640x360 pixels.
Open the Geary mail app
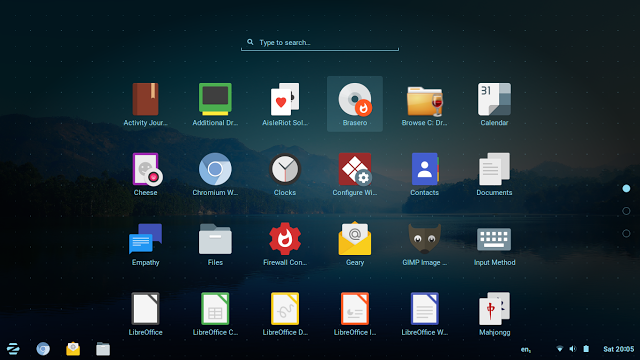(355, 244)
